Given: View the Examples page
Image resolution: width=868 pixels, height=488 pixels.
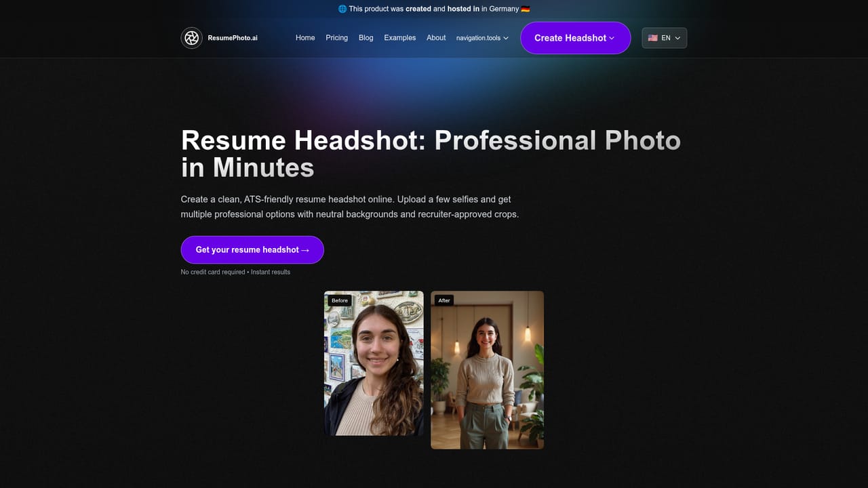Looking at the screenshot, I should click(400, 38).
